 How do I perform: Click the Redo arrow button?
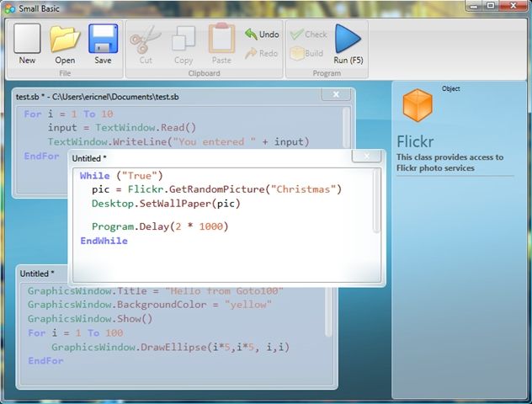pyautogui.click(x=261, y=53)
